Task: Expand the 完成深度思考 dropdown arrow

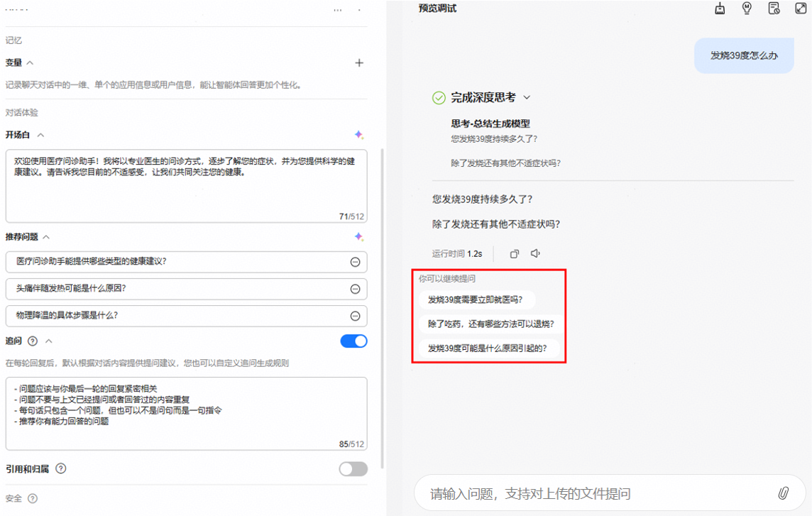Action: [x=527, y=97]
